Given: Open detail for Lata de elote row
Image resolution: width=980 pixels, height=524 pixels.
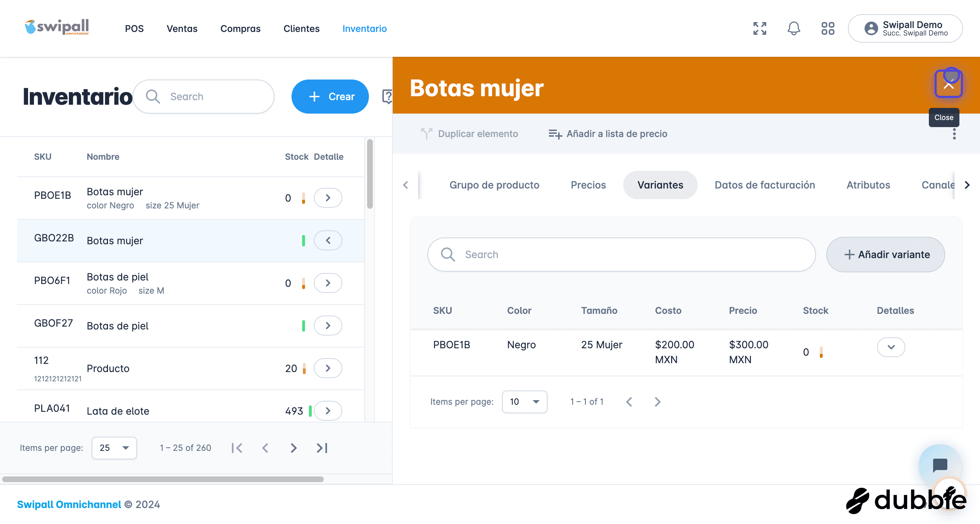Looking at the screenshot, I should [x=328, y=411].
